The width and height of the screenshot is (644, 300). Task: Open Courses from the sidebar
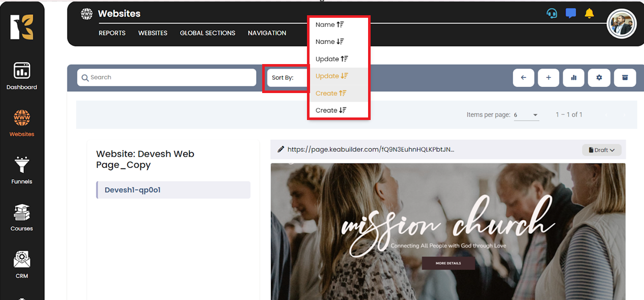pyautogui.click(x=21, y=217)
